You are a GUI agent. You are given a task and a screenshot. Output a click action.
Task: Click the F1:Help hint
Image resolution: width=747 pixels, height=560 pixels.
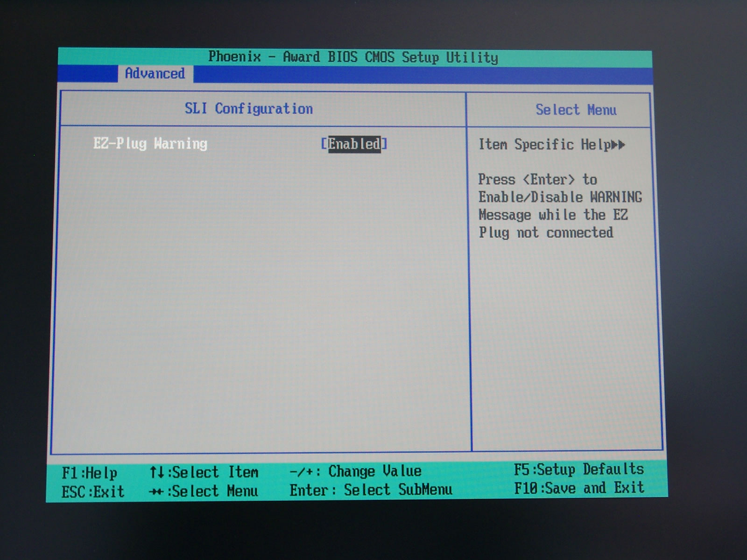point(90,473)
